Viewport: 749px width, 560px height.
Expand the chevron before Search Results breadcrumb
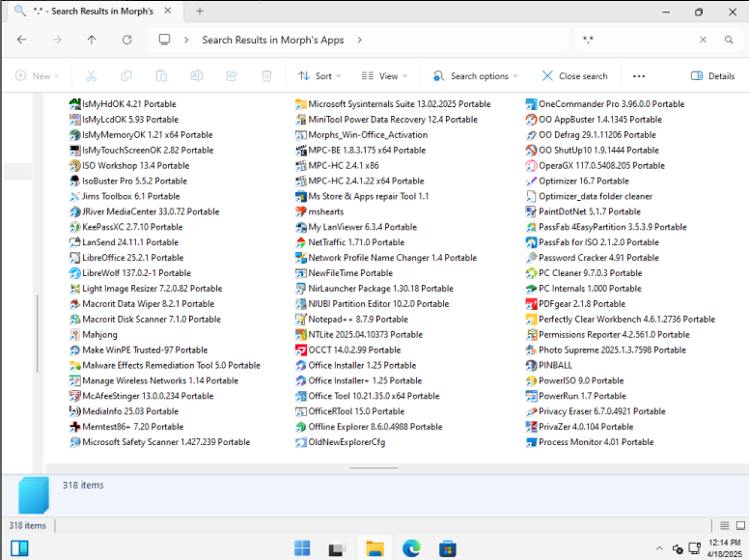187,41
